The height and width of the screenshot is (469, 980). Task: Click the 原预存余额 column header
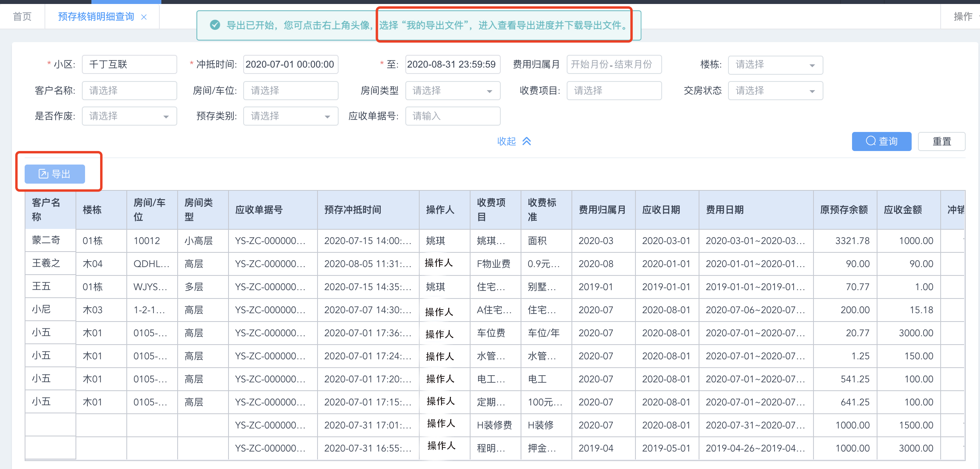pyautogui.click(x=845, y=210)
